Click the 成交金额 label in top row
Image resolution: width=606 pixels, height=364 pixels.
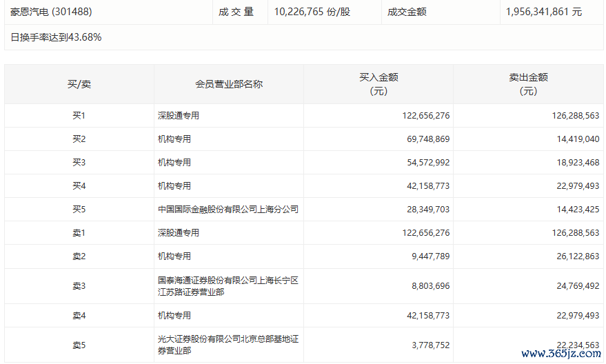click(x=407, y=12)
